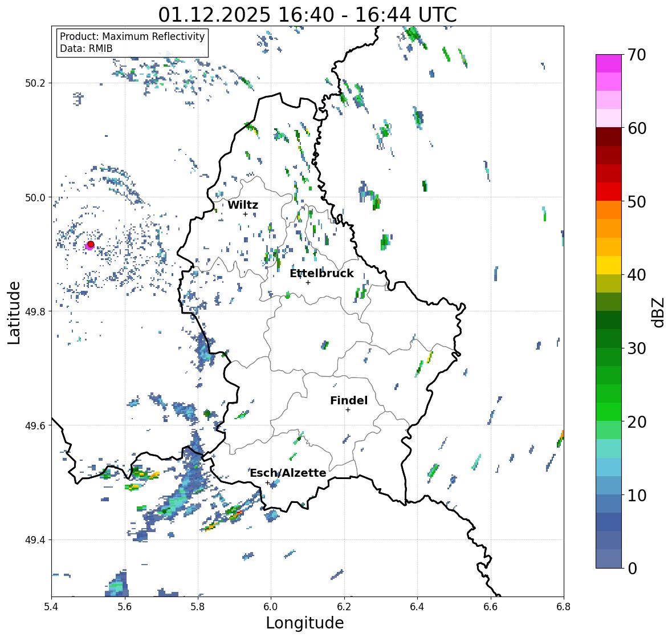Viewport: 672px width, 637px height.
Task: Click the Product: Maximum Reflectivity text
Action: click(x=132, y=36)
